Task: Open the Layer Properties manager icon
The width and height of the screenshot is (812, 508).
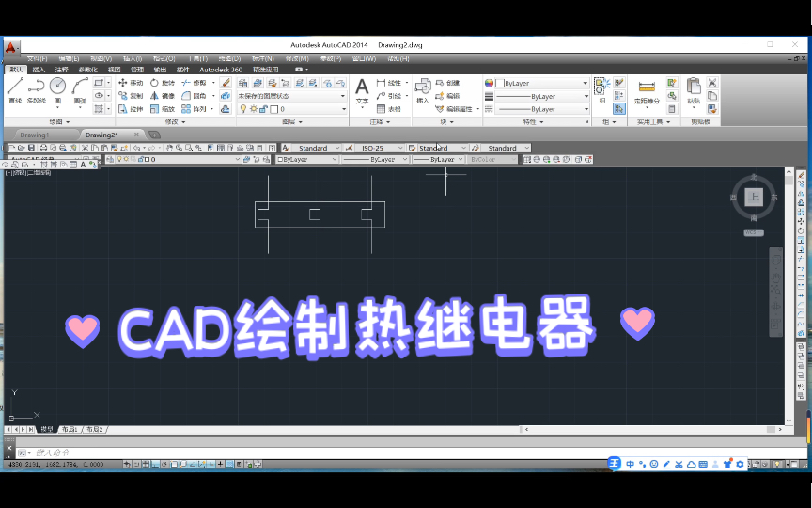Action: [242, 83]
